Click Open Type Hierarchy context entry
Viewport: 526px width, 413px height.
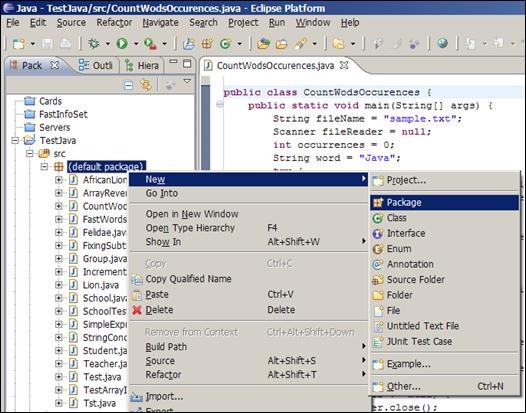click(x=249, y=228)
